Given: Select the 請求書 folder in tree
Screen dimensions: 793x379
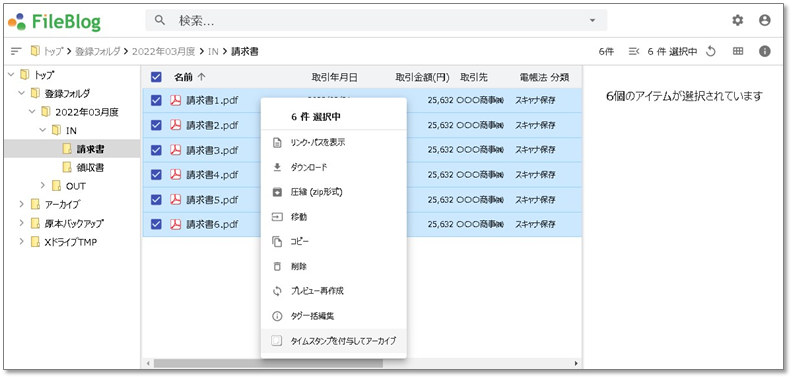Looking at the screenshot, I should pos(90,149).
